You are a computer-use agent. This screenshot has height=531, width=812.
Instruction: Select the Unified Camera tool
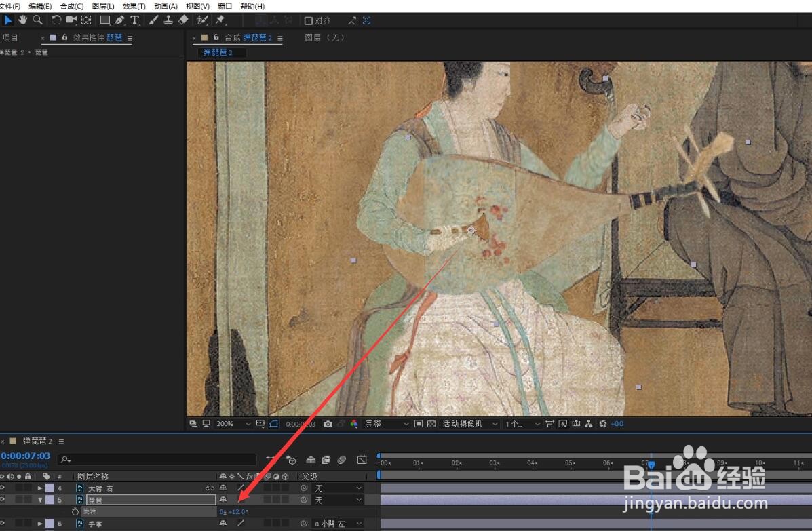(x=71, y=20)
